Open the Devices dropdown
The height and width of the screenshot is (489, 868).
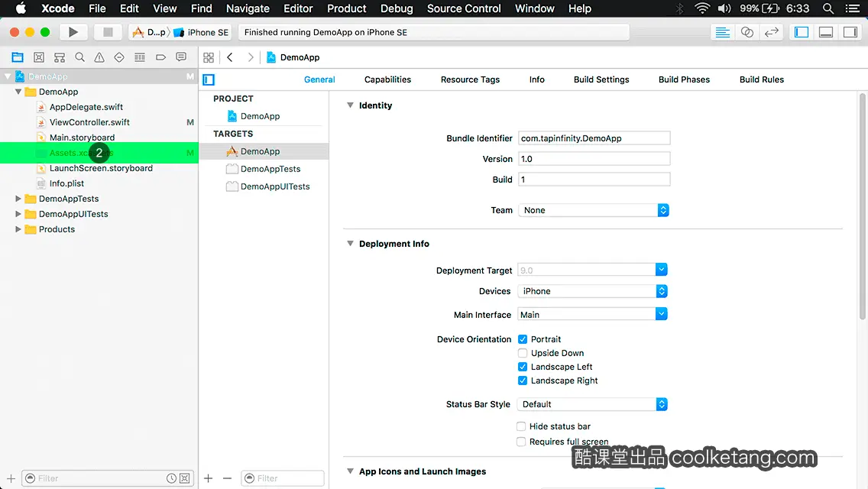[x=592, y=291]
